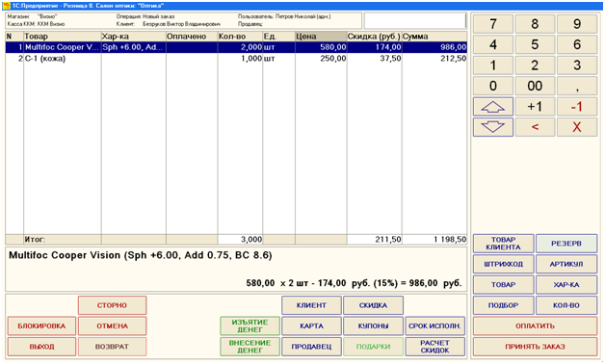The height and width of the screenshot is (364, 605).
Task: Click the empty input field at top
Action: (x=415, y=21)
